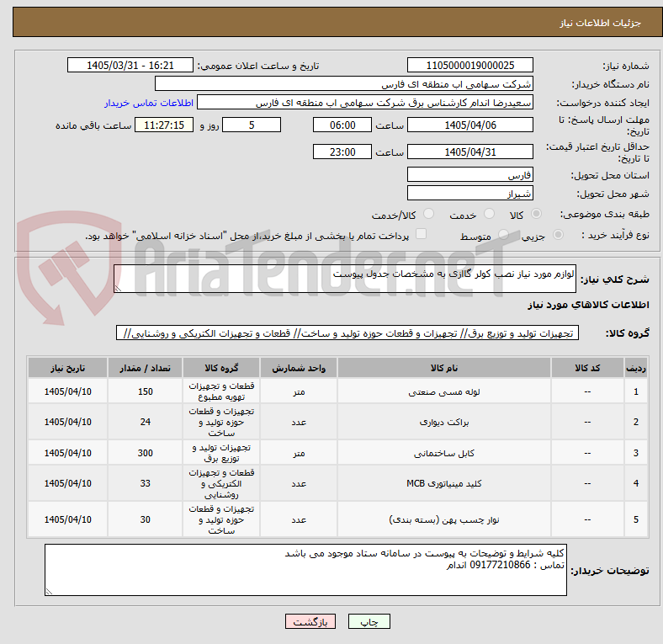Select the کالا radio button
Screen dimensions: 663x644
click(x=536, y=214)
